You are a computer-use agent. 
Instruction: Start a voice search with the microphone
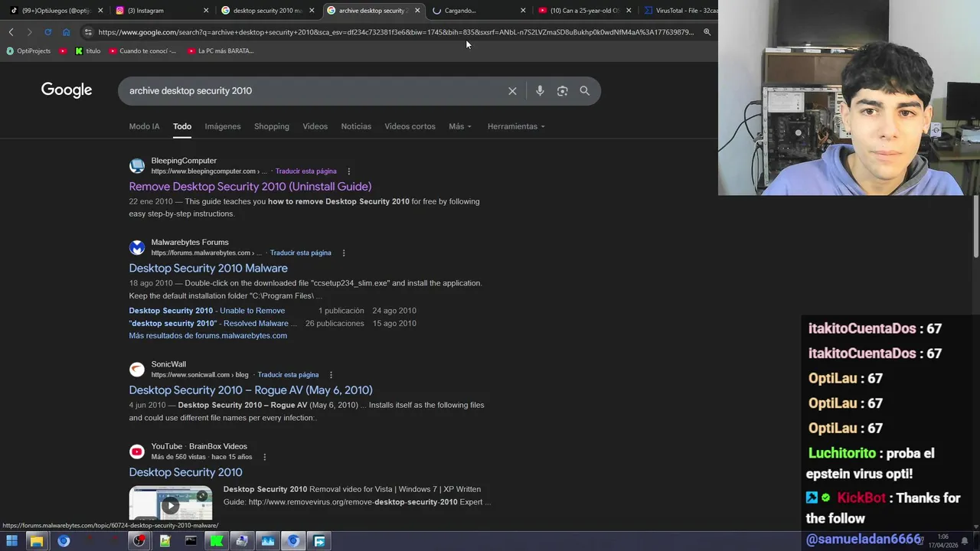point(540,91)
